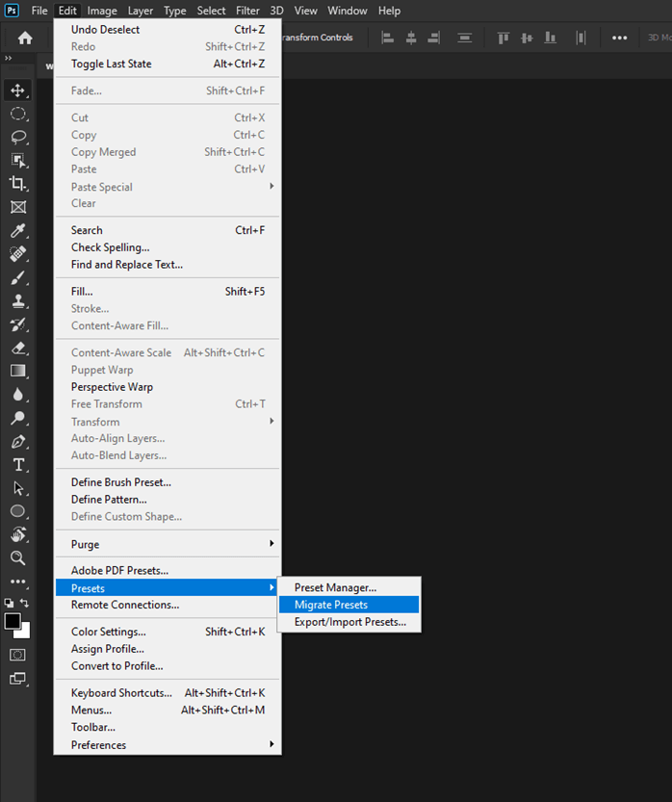Expand toolbar with double-arrow chevrons
The image size is (672, 802).
(8, 59)
